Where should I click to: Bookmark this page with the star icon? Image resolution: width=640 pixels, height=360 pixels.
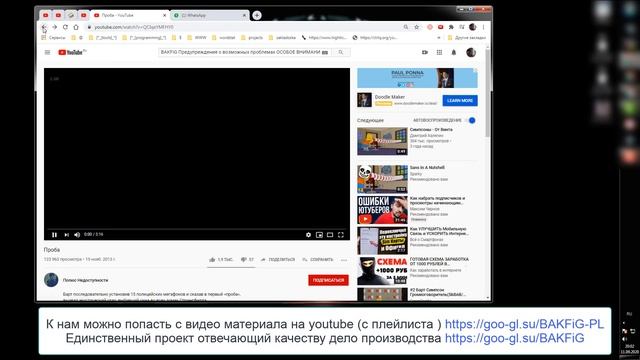tap(417, 27)
